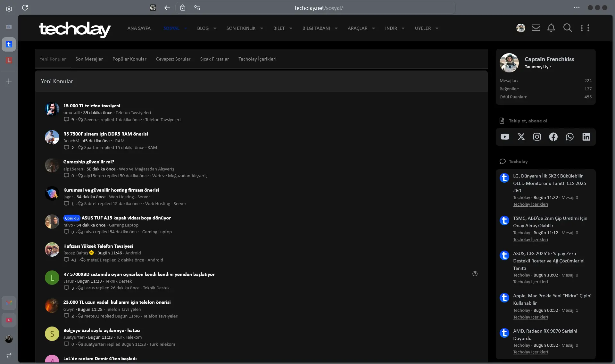Expand the SON ETKİNLİK dropdown arrow
The height and width of the screenshot is (364, 615).
pyautogui.click(x=262, y=28)
